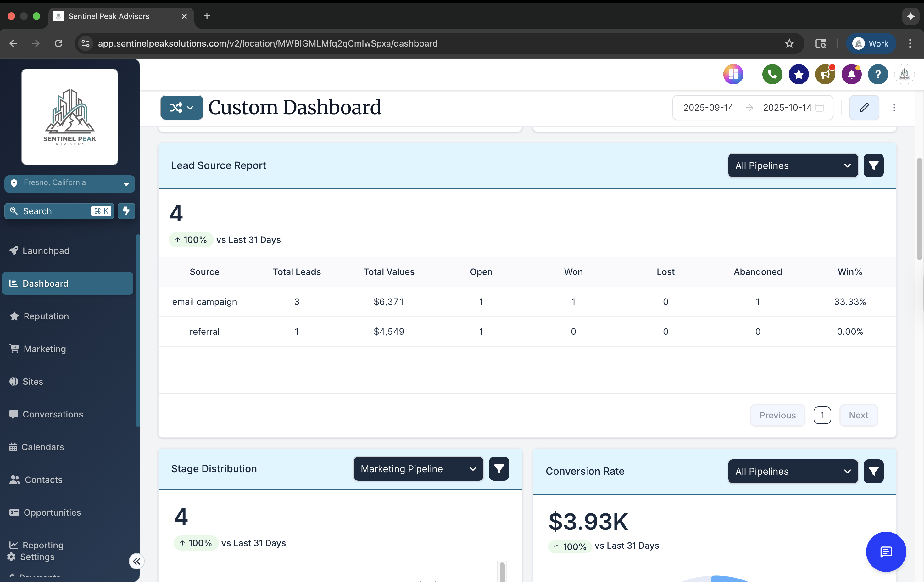Open the Stage Distribution filter funnel

coord(498,469)
